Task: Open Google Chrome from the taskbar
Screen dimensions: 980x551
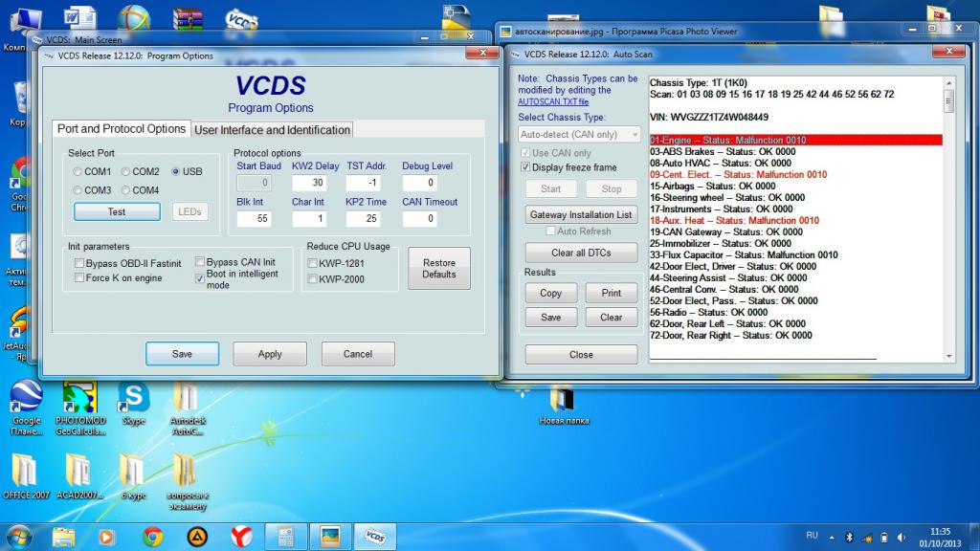Action: tap(152, 537)
